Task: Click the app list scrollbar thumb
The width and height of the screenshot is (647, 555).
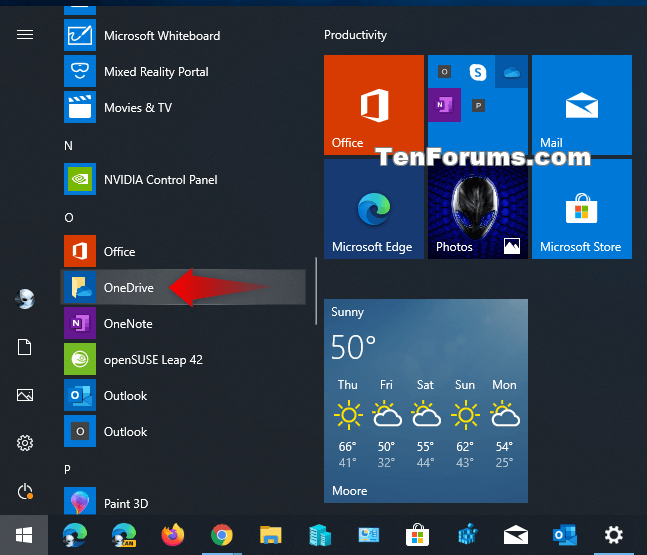Action: (316, 291)
